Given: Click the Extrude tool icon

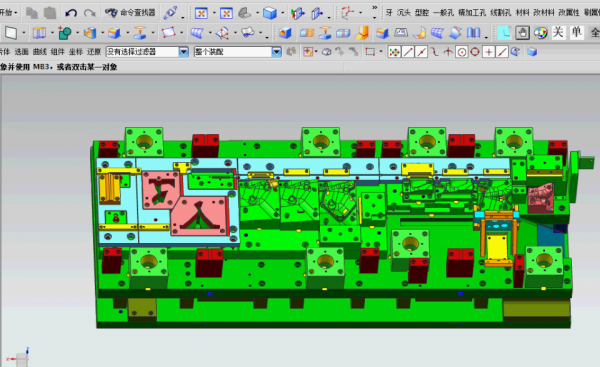Looking at the screenshot, I should [39, 33].
